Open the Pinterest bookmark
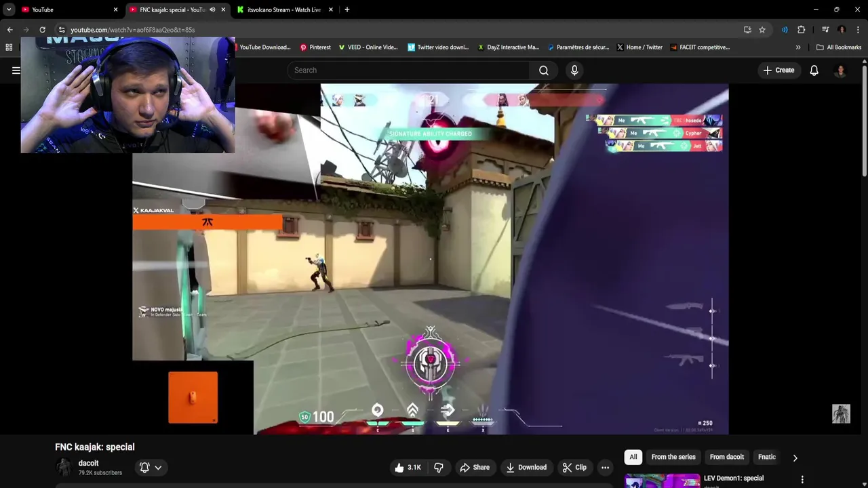Viewport: 868px width, 488px height. (315, 47)
